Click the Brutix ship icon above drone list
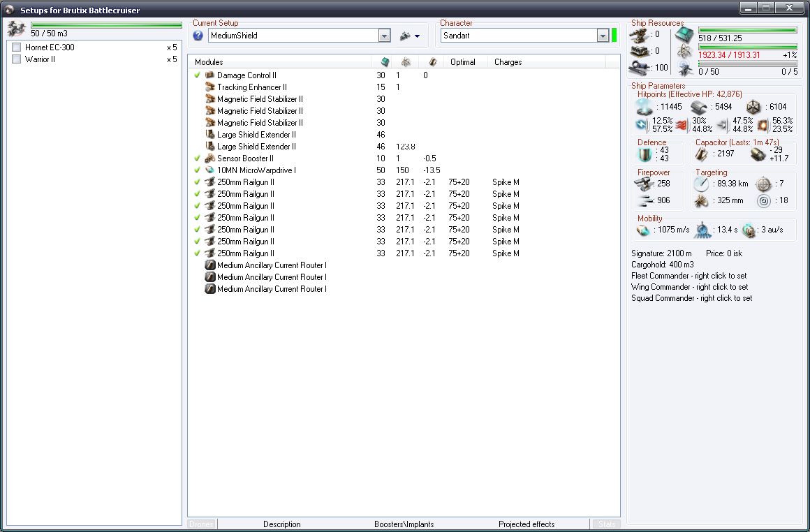The width and height of the screenshot is (810, 532). (x=17, y=29)
